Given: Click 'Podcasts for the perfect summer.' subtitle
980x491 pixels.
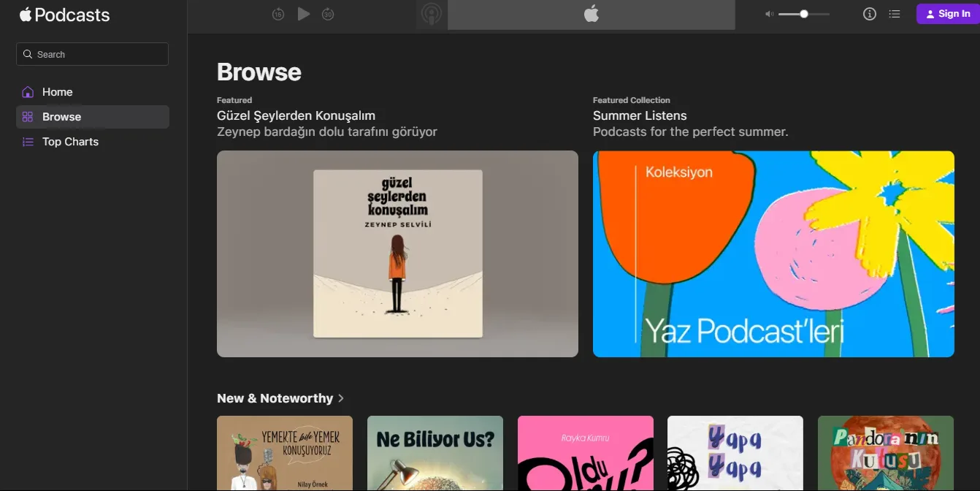Looking at the screenshot, I should point(691,132).
